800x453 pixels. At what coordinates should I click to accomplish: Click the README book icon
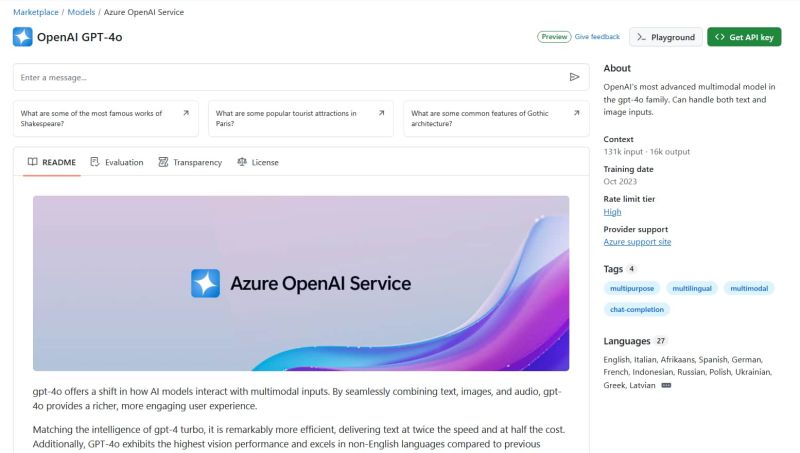point(33,162)
